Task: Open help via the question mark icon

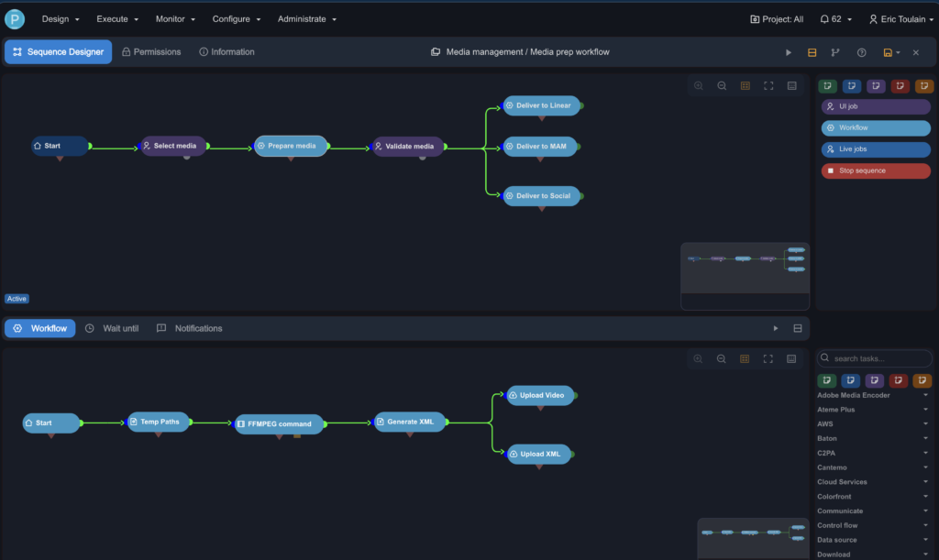Action: pyautogui.click(x=861, y=52)
